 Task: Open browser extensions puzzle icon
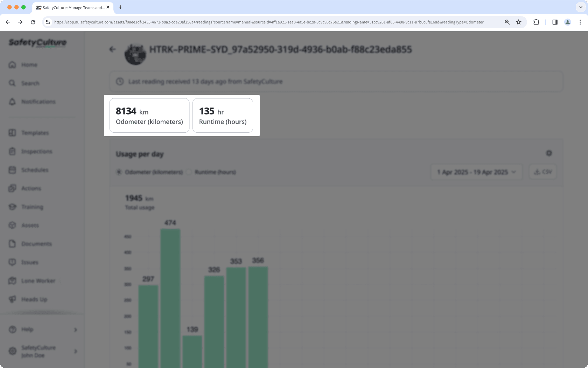pos(536,22)
